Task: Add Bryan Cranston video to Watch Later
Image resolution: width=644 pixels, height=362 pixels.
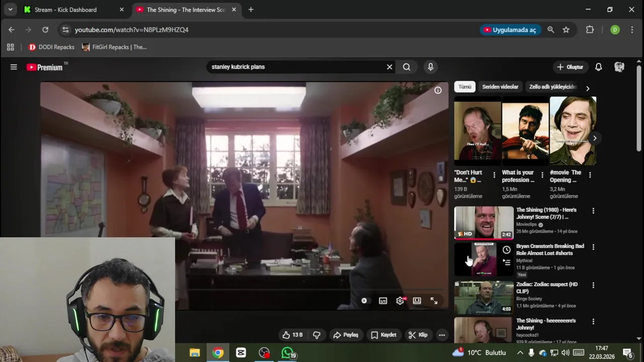Action: tap(507, 250)
